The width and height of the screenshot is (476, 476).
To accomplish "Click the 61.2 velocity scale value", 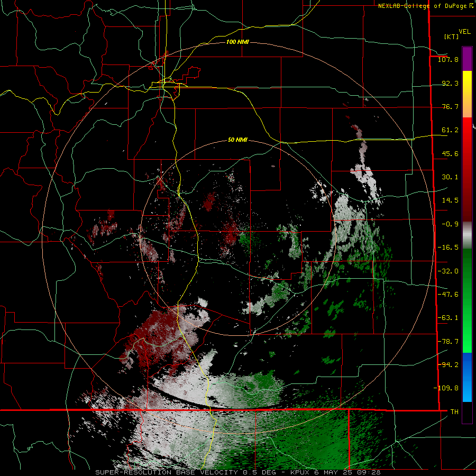I will 450,130.
